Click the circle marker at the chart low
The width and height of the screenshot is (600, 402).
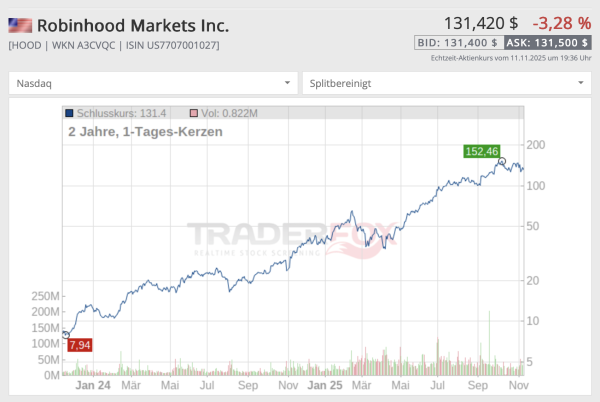click(x=66, y=335)
